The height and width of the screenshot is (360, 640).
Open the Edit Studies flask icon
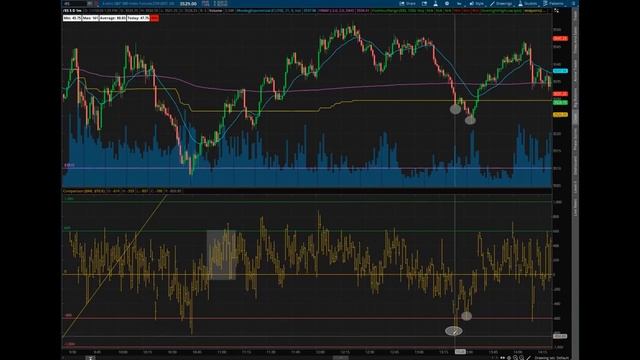436,3
